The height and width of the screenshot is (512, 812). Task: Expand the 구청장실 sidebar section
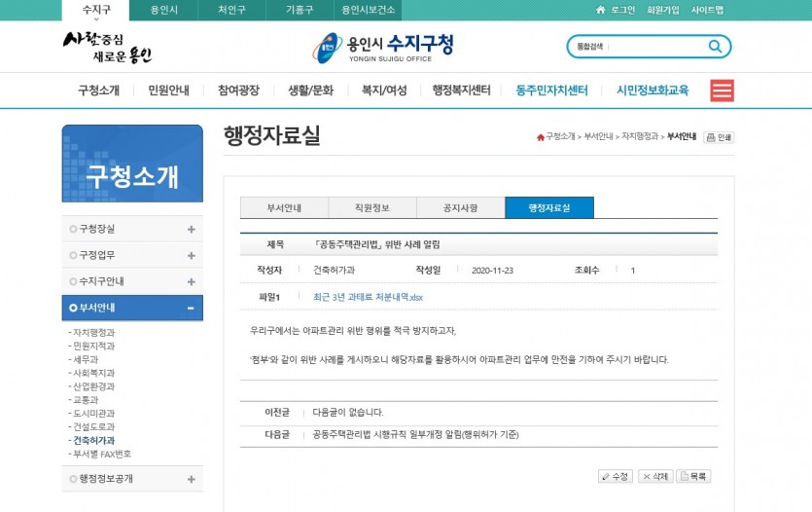tap(191, 229)
